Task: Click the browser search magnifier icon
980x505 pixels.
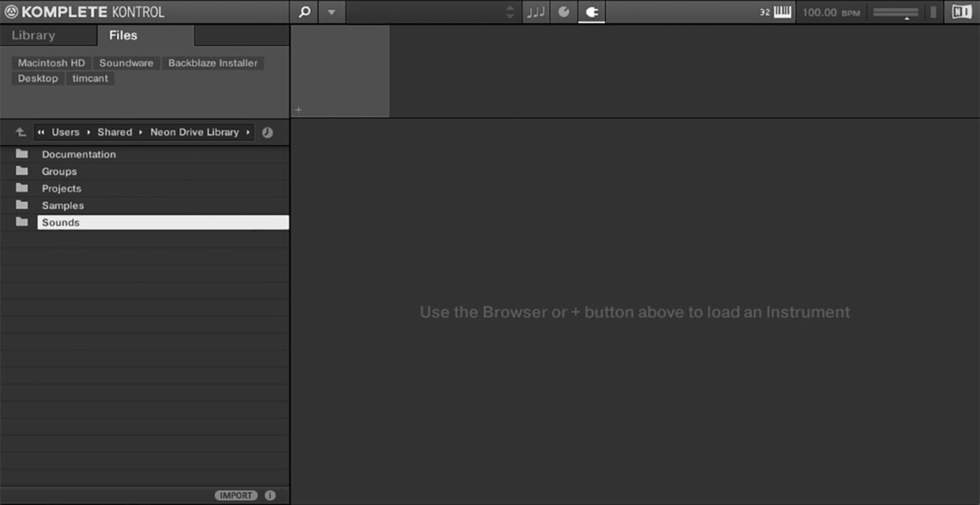Action: click(303, 12)
